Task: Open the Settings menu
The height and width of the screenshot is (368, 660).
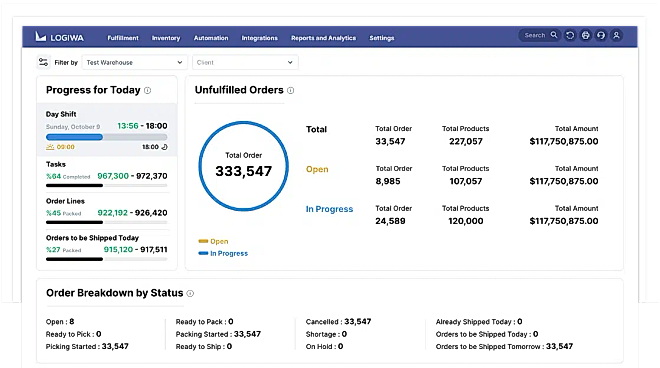Action: [382, 38]
